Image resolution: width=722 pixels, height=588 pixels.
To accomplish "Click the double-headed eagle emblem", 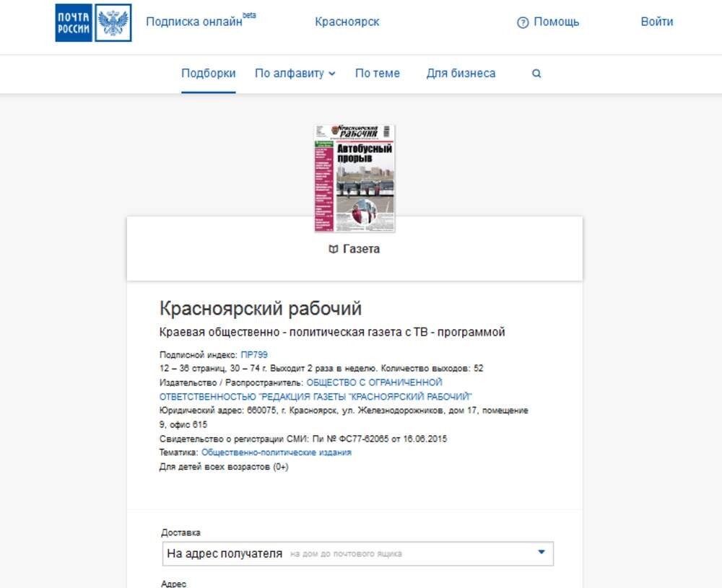I will (x=113, y=22).
